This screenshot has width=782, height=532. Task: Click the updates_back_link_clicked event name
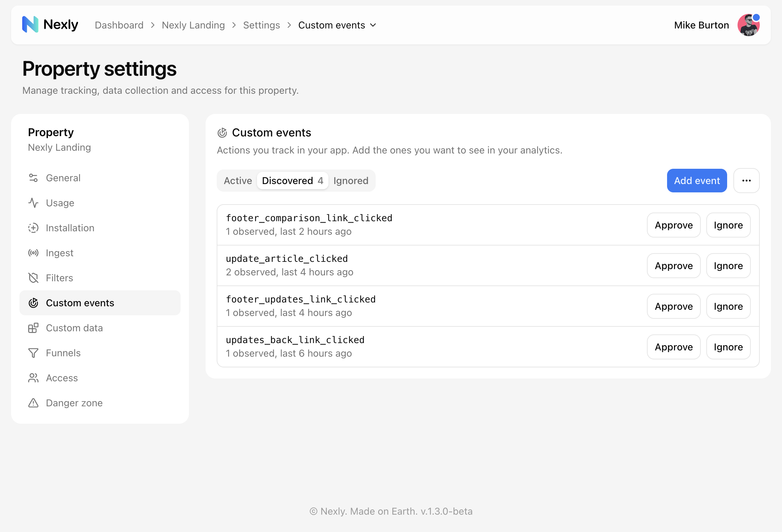tap(295, 340)
